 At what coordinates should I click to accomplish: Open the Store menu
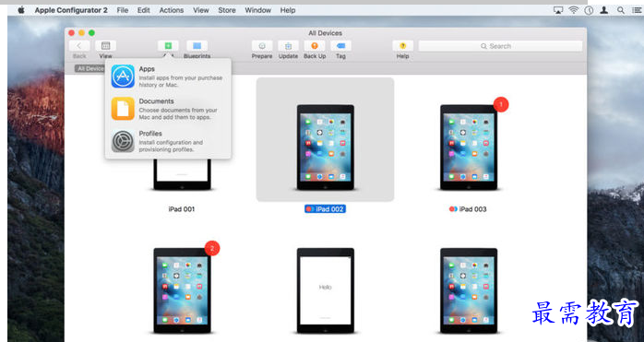(227, 10)
